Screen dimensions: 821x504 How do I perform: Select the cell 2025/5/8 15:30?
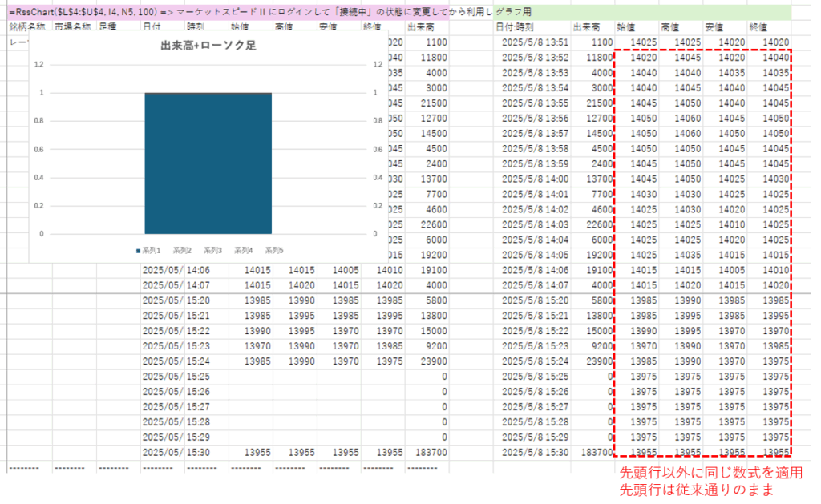click(532, 452)
